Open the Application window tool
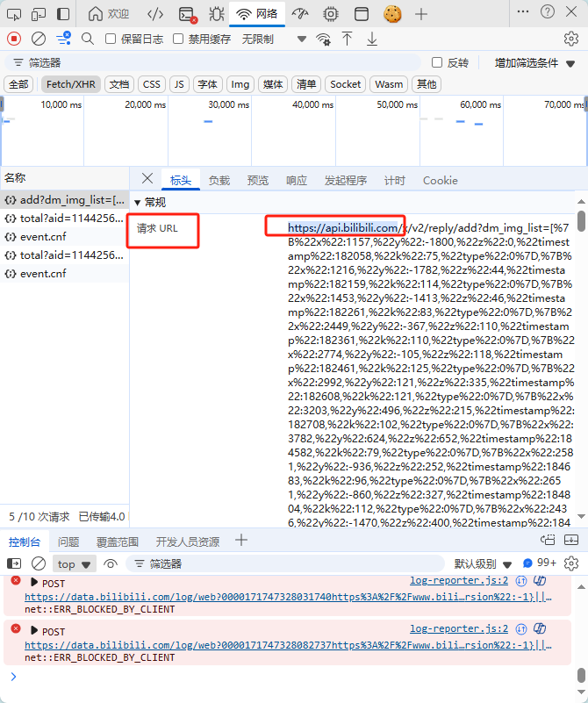Screen dimensions: 588x703 coord(362,14)
